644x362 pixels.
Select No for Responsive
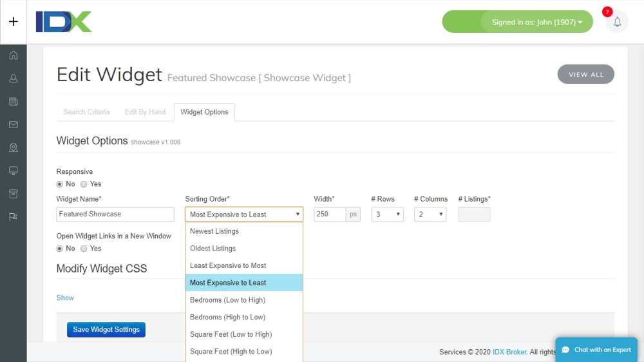click(61, 184)
